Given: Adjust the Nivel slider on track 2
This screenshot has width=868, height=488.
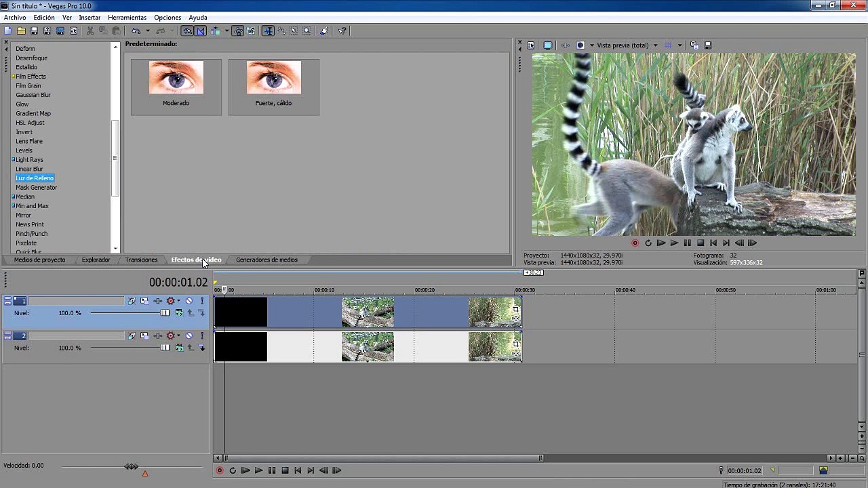Looking at the screenshot, I should 165,348.
